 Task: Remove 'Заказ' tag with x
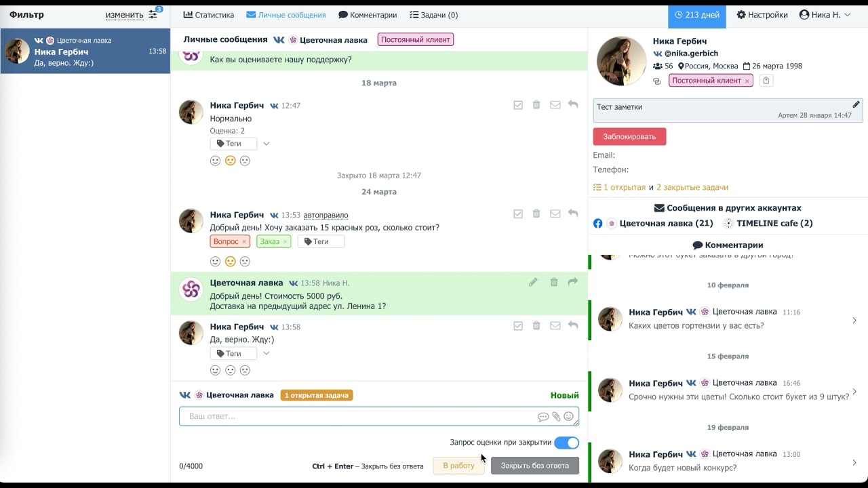pyautogui.click(x=285, y=241)
